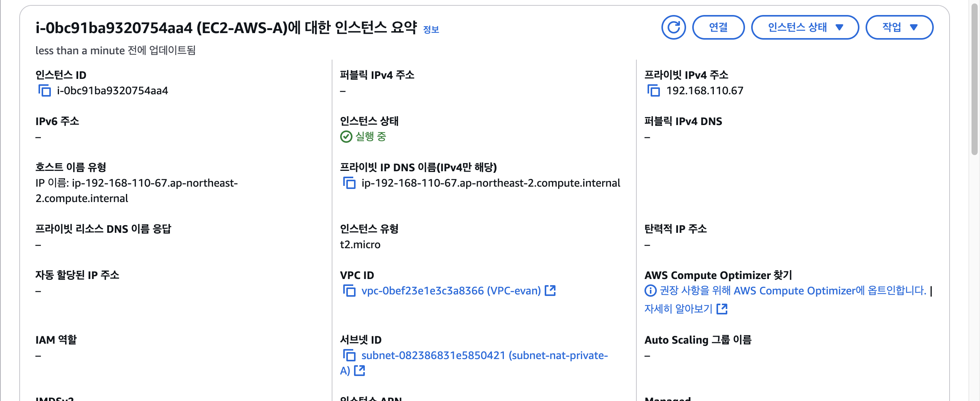Click external link icon beside 자세히 알아보기
Image resolution: width=980 pixels, height=401 pixels.
tap(722, 309)
